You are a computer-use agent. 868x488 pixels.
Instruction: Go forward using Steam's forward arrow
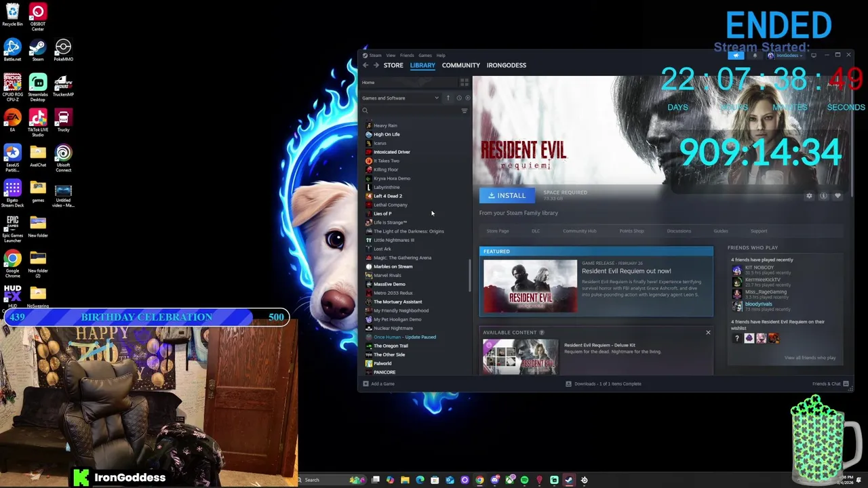[x=376, y=65]
